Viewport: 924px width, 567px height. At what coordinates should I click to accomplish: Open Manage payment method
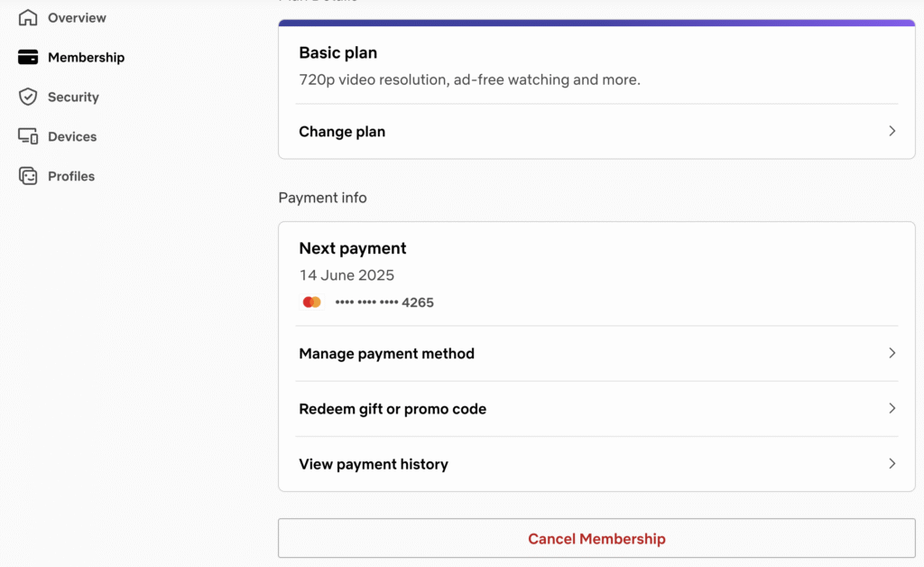pyautogui.click(x=596, y=353)
